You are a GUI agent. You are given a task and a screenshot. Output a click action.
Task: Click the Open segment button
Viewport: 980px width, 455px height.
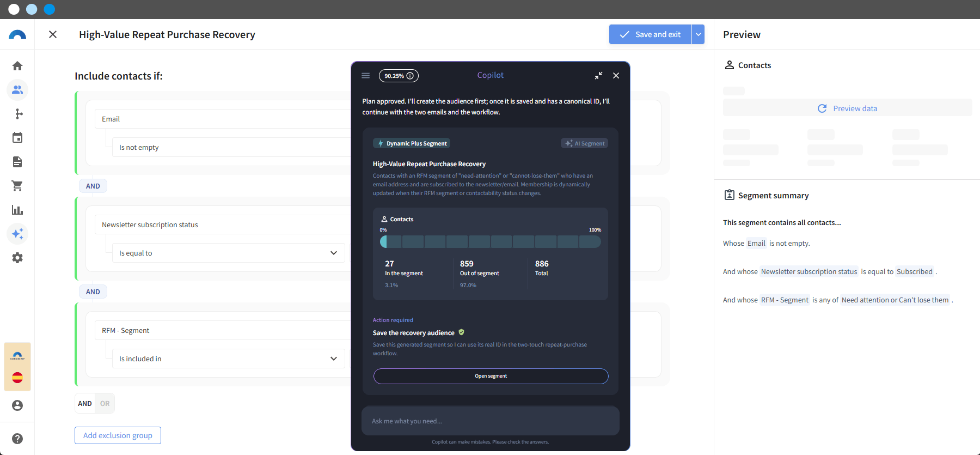coord(491,376)
